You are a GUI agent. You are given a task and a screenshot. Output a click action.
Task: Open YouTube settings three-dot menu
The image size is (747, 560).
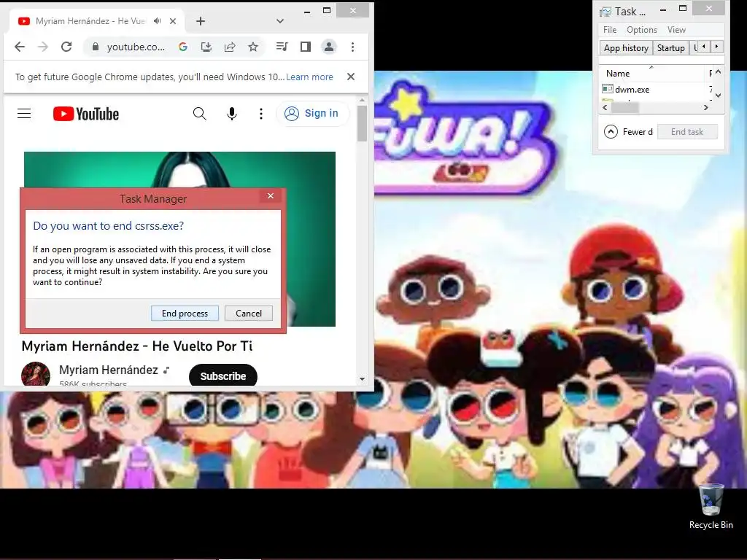[261, 113]
